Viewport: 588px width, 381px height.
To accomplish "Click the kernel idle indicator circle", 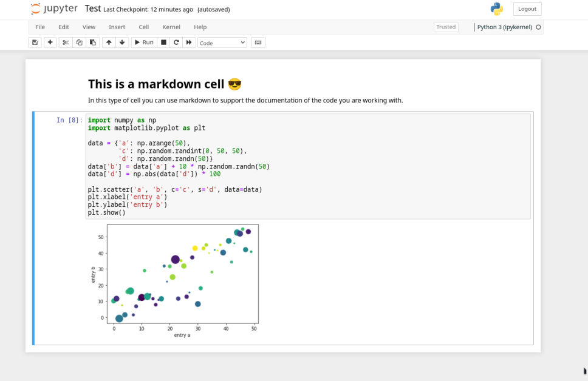I will coord(539,27).
